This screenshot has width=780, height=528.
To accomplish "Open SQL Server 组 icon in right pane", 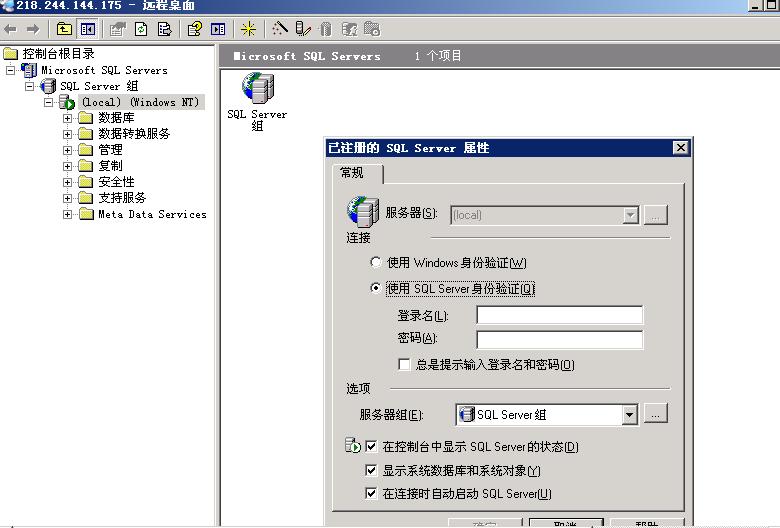I will coord(258,88).
